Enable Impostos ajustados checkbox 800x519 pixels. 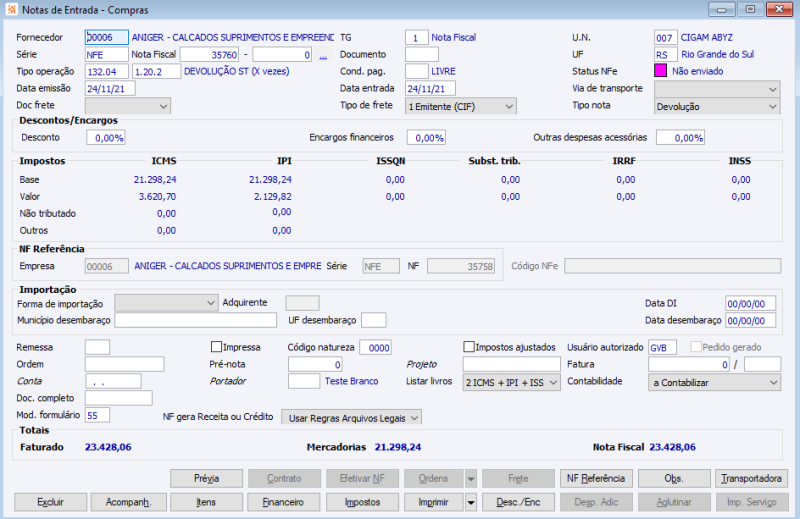469,347
